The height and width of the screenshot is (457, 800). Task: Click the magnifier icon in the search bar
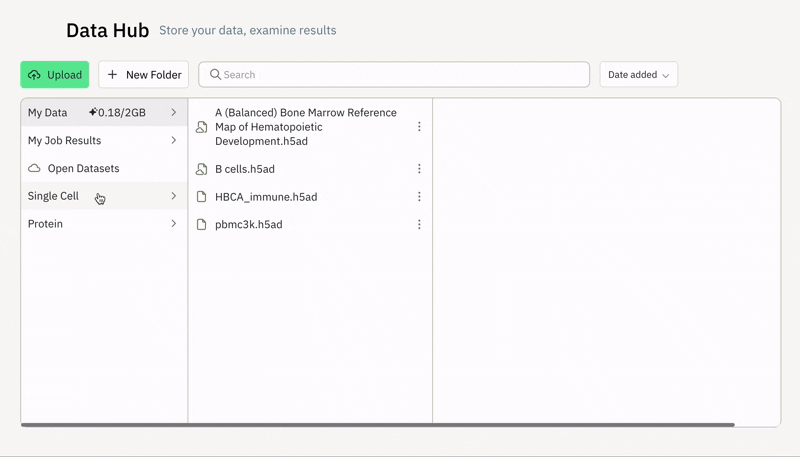[215, 75]
